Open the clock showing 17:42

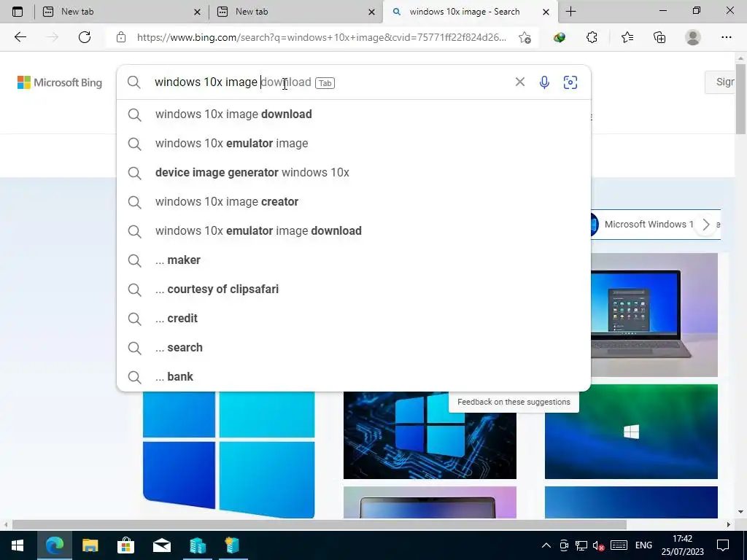pos(682,545)
